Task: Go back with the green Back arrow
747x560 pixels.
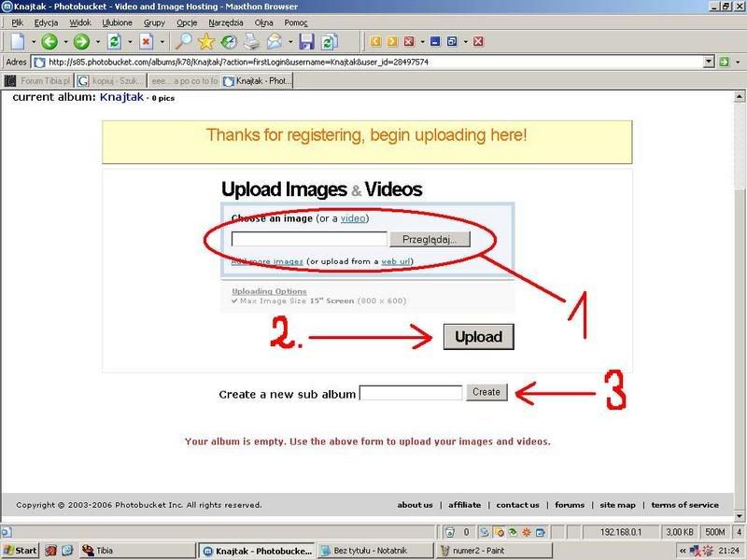Action: click(49, 41)
